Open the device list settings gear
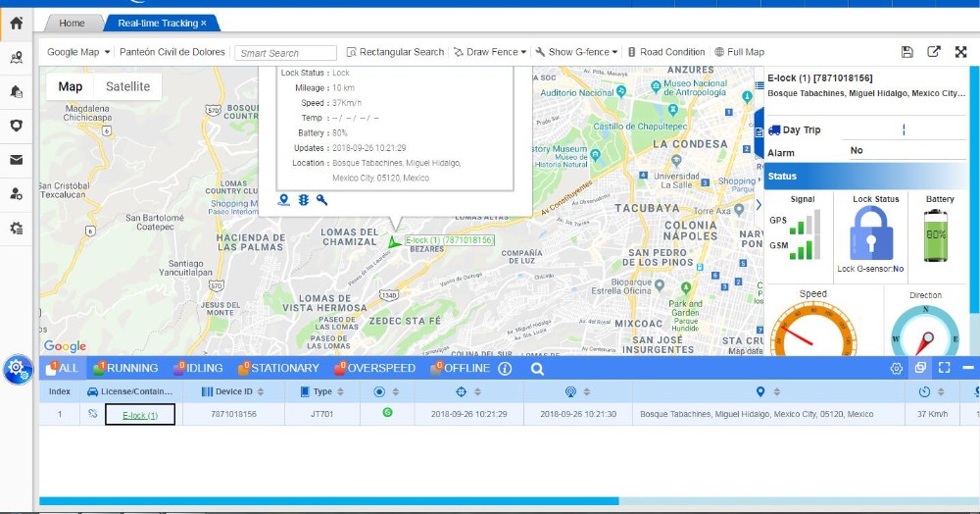Screen dimensions: 980x514 pos(897,368)
